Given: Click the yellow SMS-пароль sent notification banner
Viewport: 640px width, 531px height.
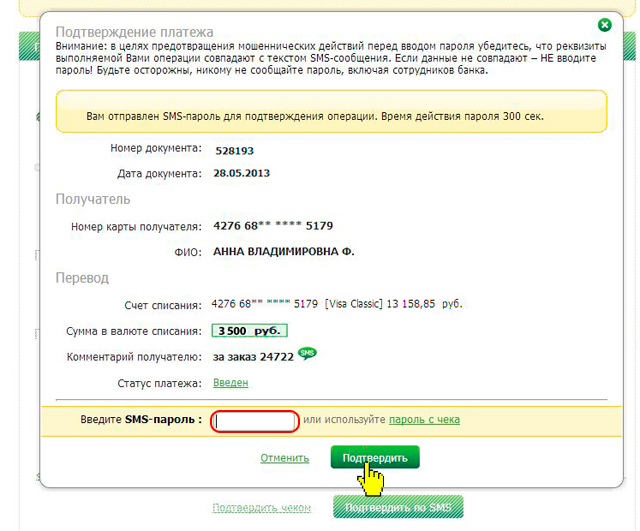Looking at the screenshot, I should tap(330, 115).
